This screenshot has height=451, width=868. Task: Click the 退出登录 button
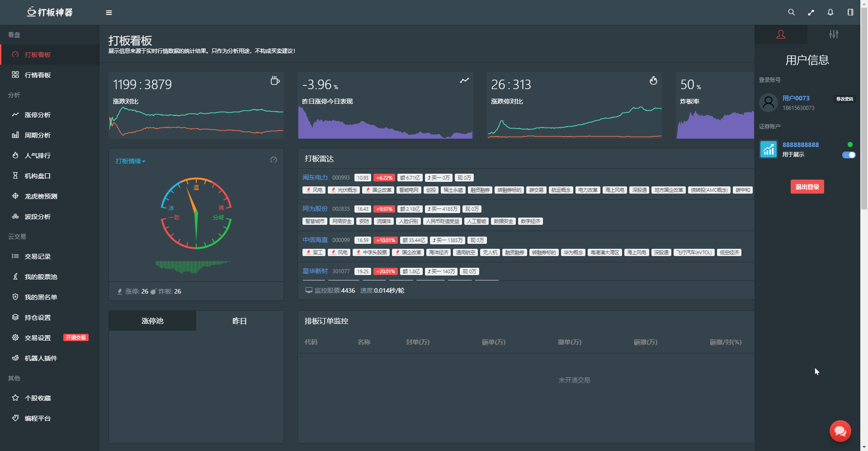point(807,186)
